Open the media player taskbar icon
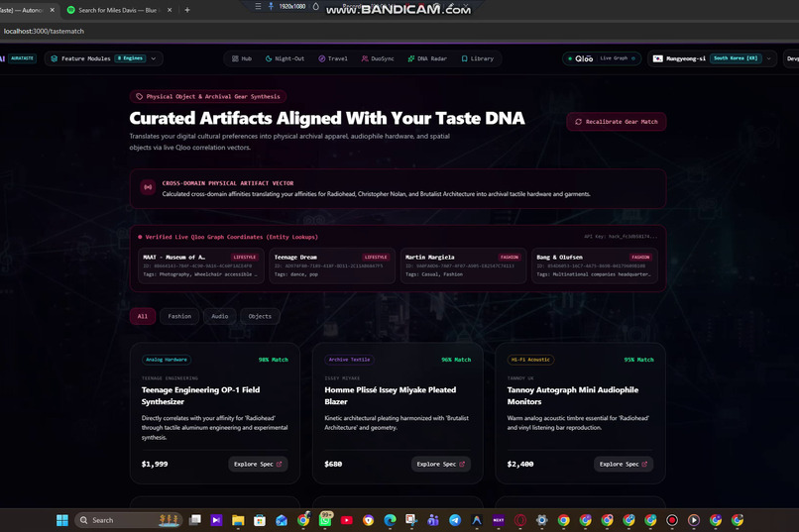799x532 pixels. pos(694,520)
